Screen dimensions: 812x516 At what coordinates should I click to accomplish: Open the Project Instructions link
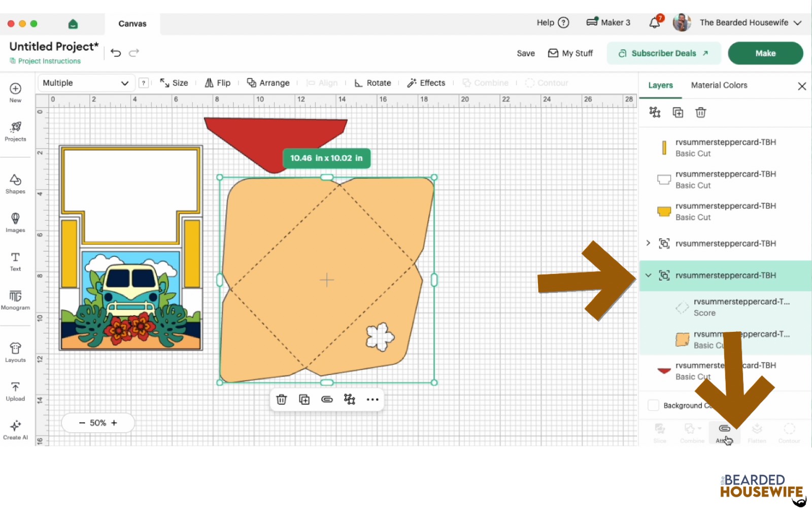(45, 61)
